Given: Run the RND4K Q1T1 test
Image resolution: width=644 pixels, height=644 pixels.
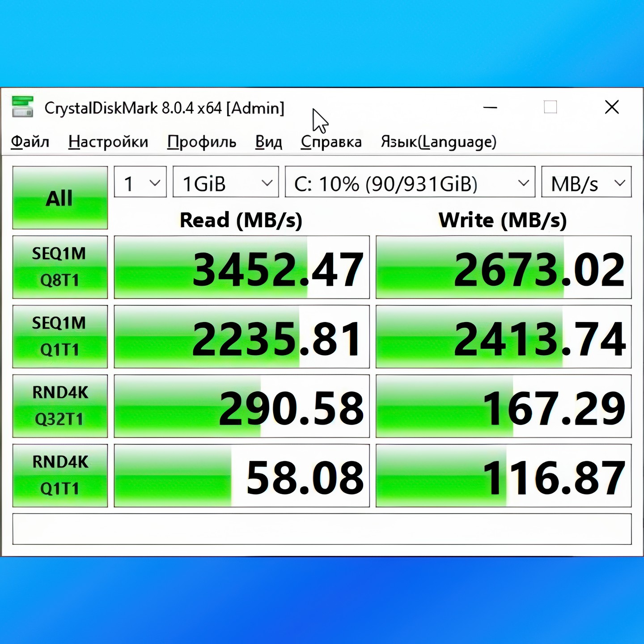Looking at the screenshot, I should pyautogui.click(x=60, y=475).
